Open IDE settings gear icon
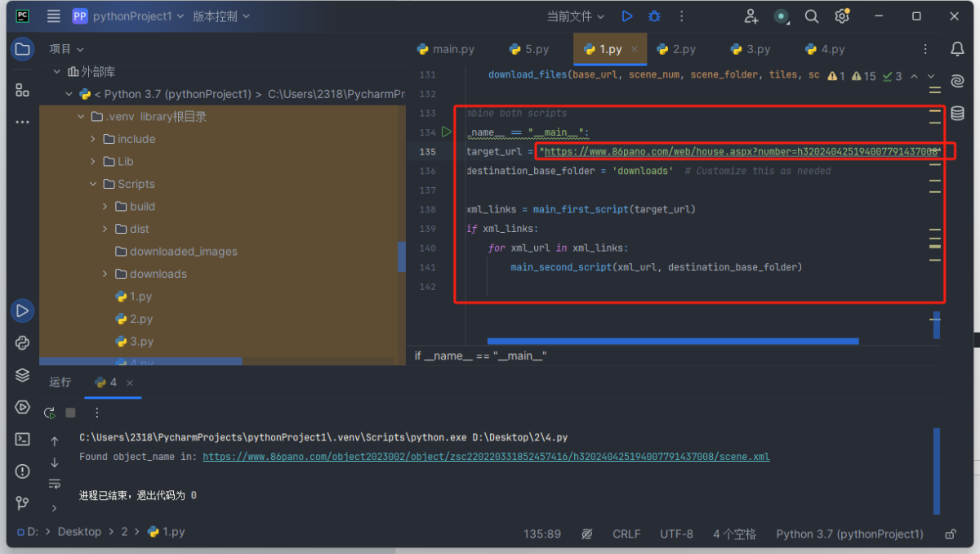This screenshot has width=980, height=554. (842, 16)
